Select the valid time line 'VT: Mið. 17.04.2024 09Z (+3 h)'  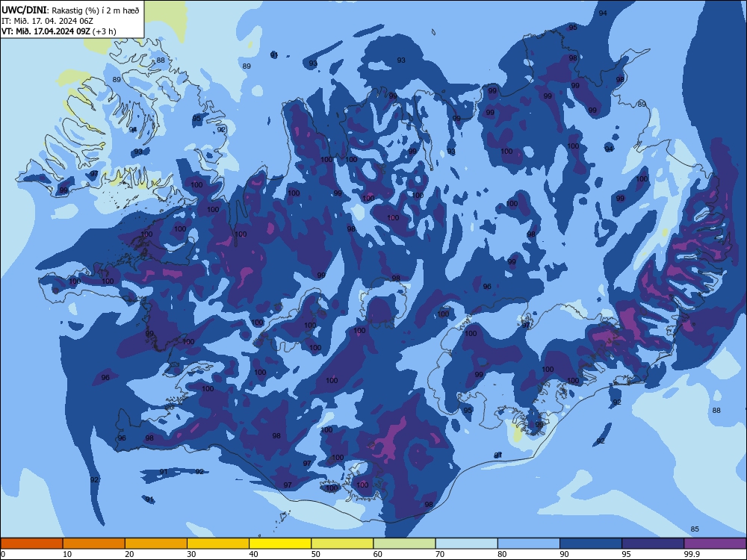tap(58, 31)
